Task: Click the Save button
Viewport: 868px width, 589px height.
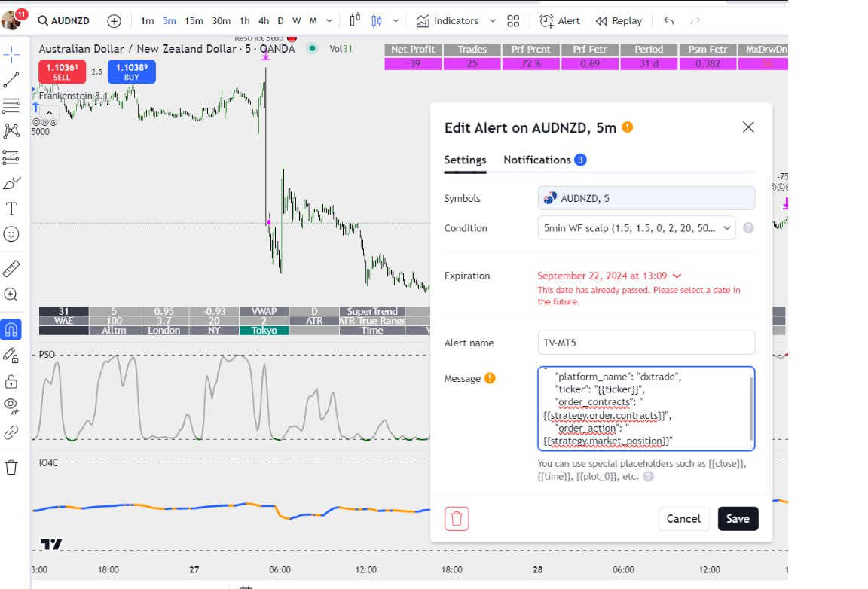Action: click(x=738, y=519)
